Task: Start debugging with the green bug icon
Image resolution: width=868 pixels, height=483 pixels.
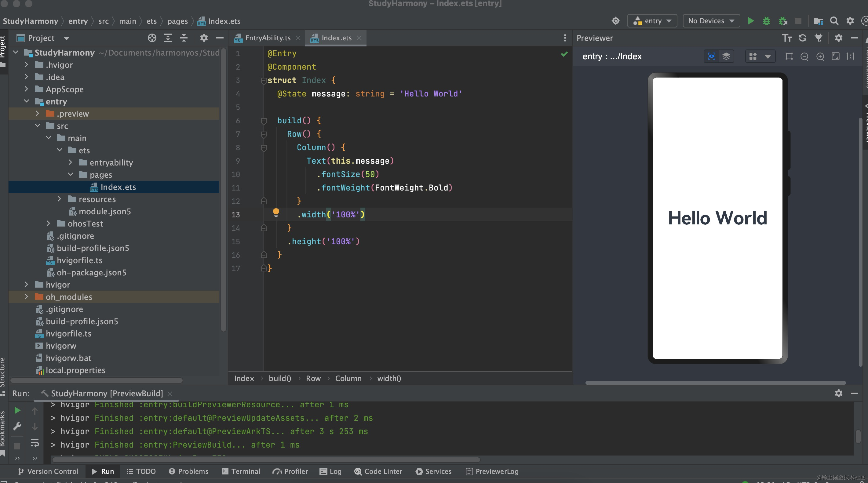Action: click(767, 21)
